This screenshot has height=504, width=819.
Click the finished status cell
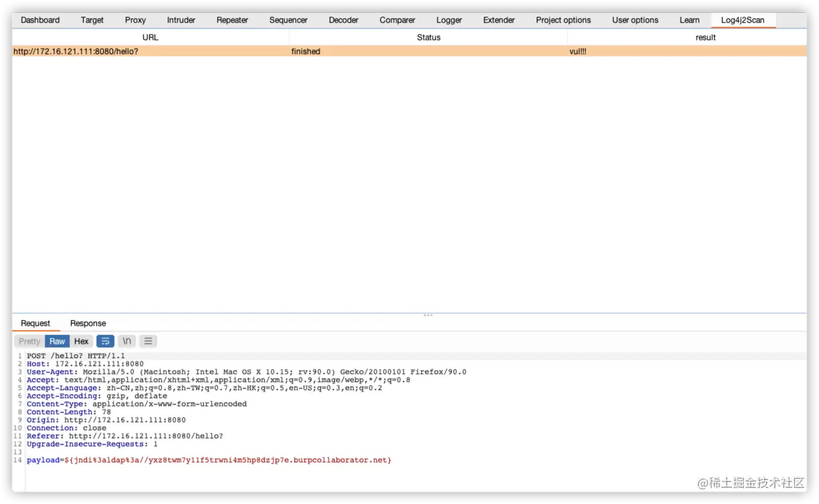pos(429,51)
